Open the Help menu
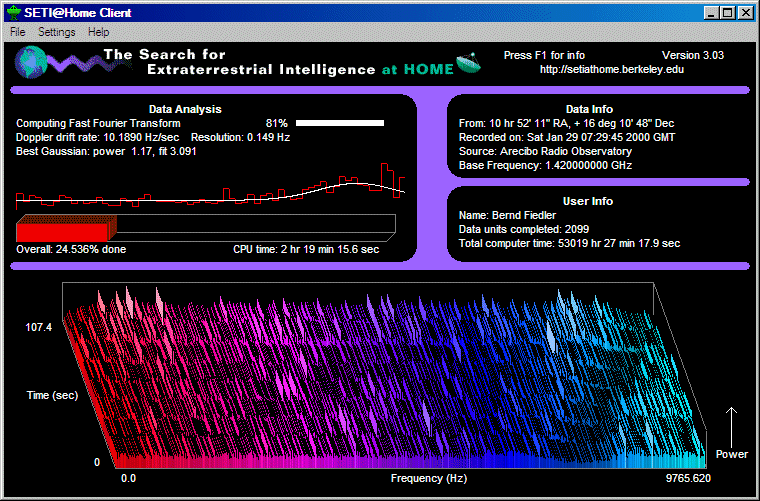 pos(98,32)
